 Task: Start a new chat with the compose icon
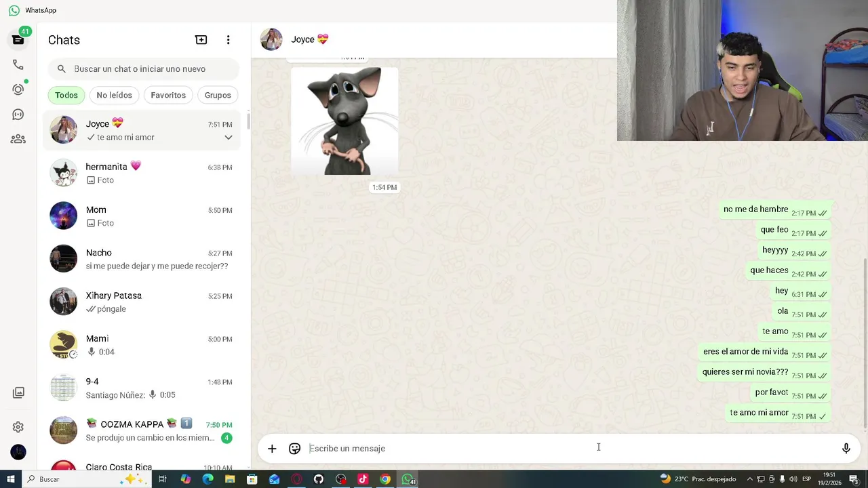(x=201, y=40)
